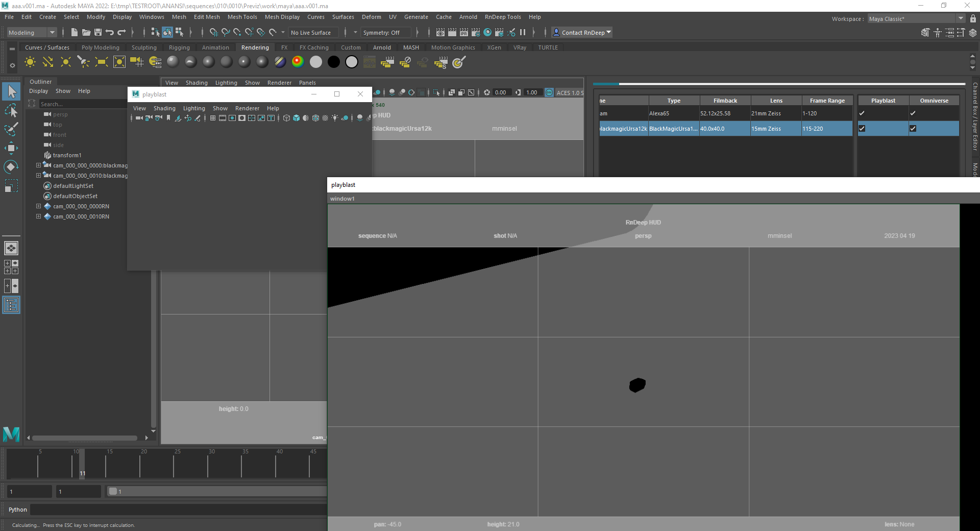Viewport: 980px width, 531px height.
Task: Click the Contact RnDeep button
Action: [x=582, y=33]
